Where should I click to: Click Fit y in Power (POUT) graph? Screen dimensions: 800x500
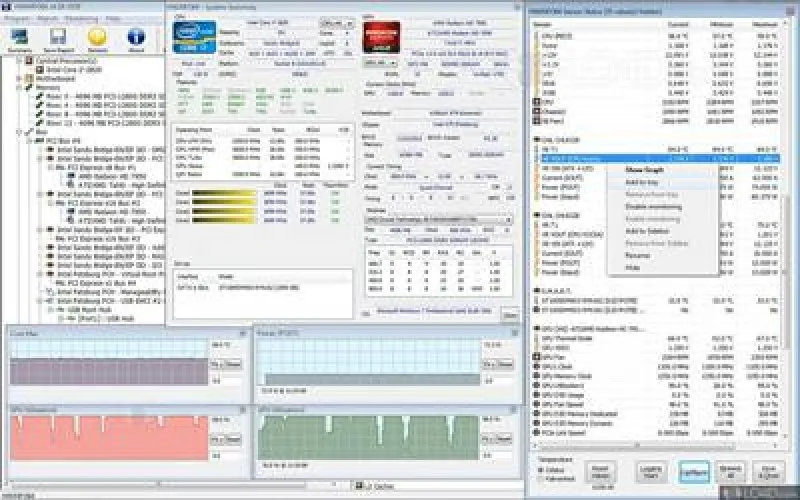pos(488,364)
